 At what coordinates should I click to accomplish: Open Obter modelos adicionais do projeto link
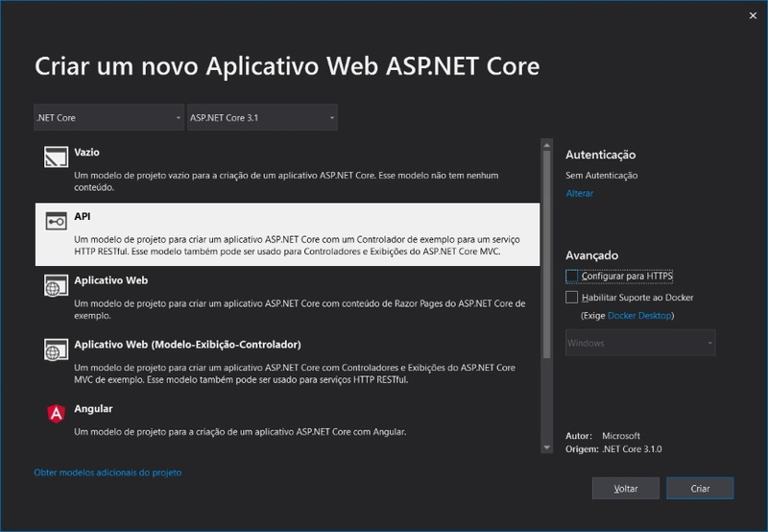[108, 472]
